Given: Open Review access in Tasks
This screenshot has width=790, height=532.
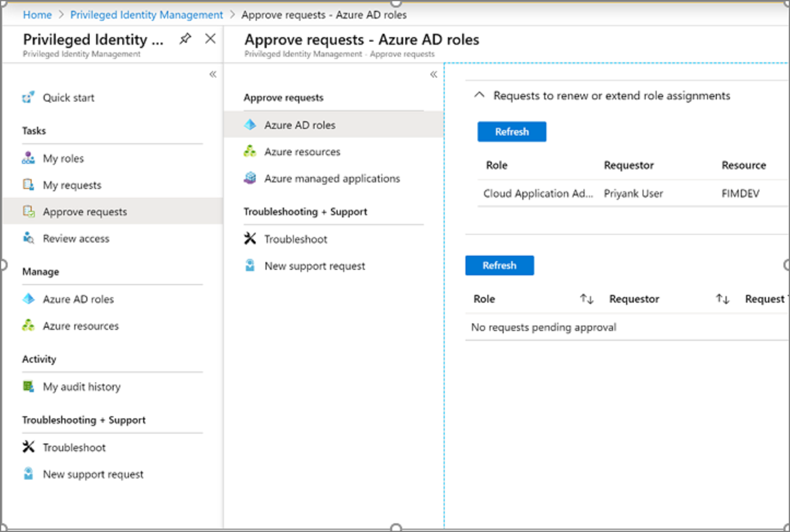Looking at the screenshot, I should (76, 239).
